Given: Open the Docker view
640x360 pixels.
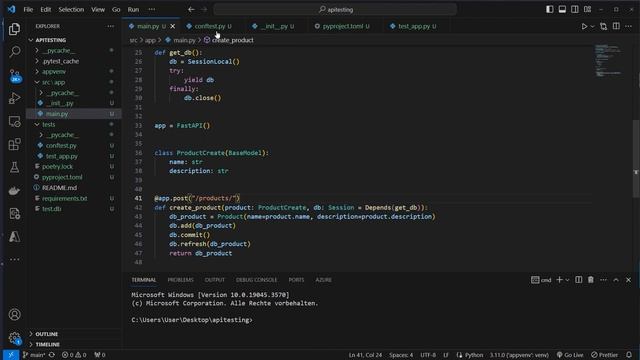Looking at the screenshot, I should tap(15, 190).
